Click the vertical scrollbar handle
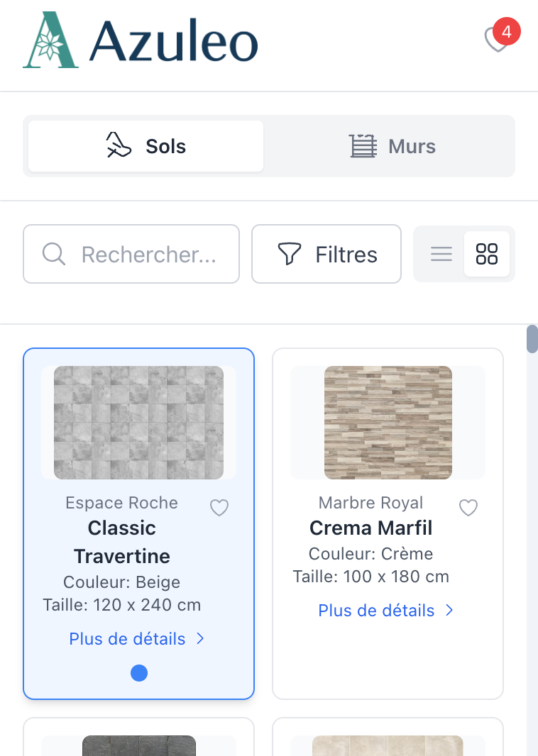 (532, 339)
